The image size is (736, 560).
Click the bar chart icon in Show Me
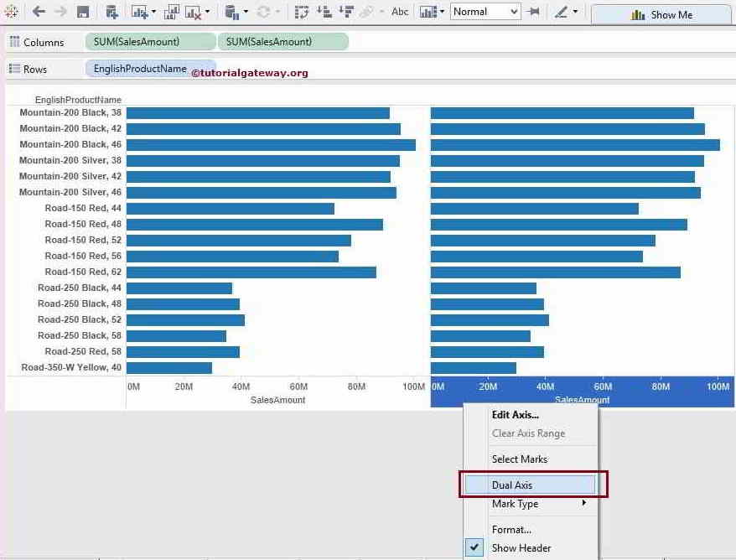637,15
